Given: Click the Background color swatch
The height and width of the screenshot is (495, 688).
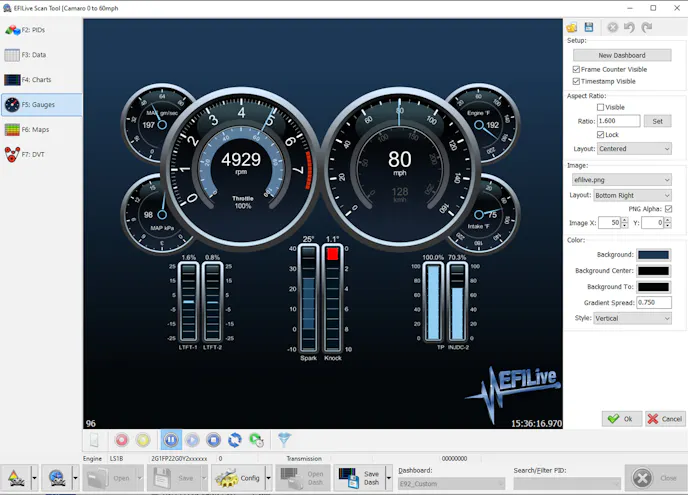Looking at the screenshot, I should pos(653,255).
